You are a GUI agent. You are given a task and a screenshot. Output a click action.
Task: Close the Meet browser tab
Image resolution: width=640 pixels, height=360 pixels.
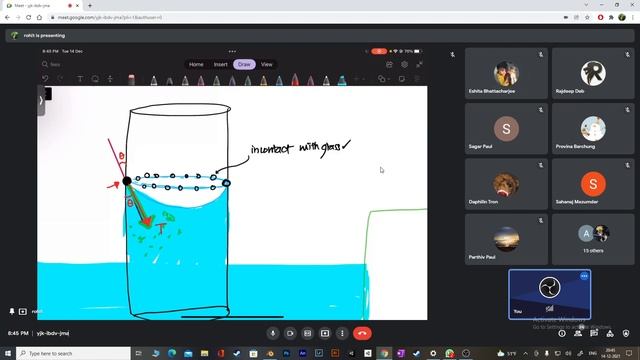(x=77, y=6)
